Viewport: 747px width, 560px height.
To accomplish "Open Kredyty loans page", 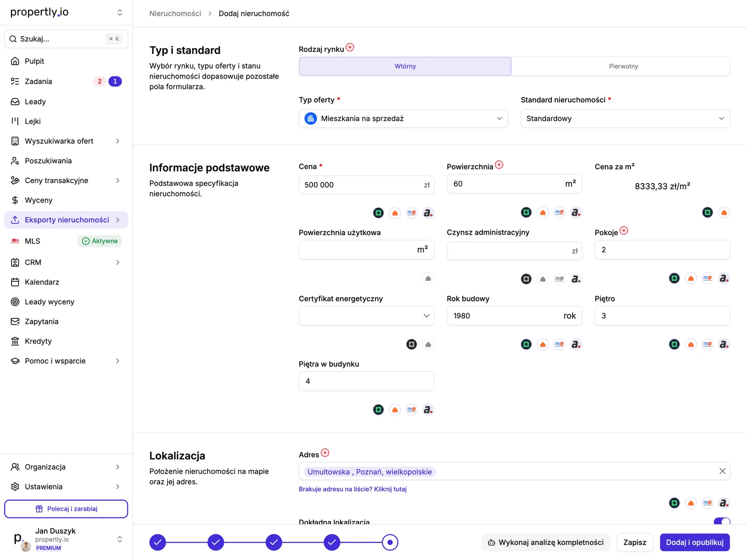I will click(x=66, y=341).
